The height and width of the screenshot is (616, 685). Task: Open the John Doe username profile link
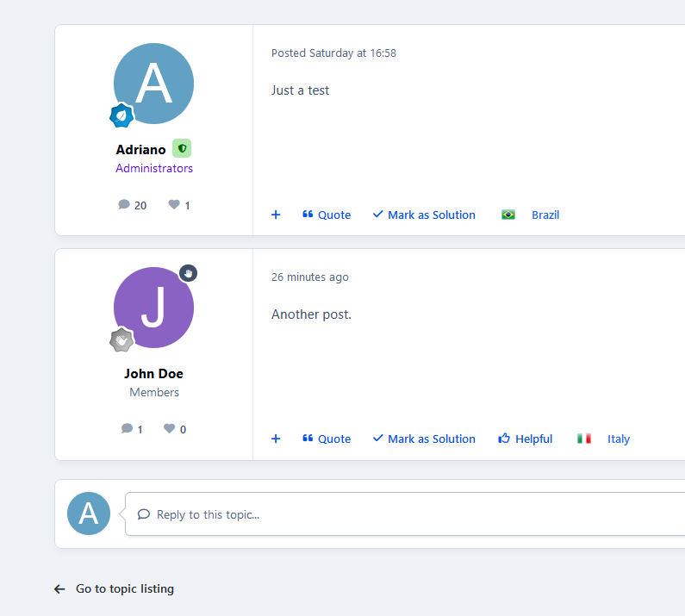click(153, 374)
